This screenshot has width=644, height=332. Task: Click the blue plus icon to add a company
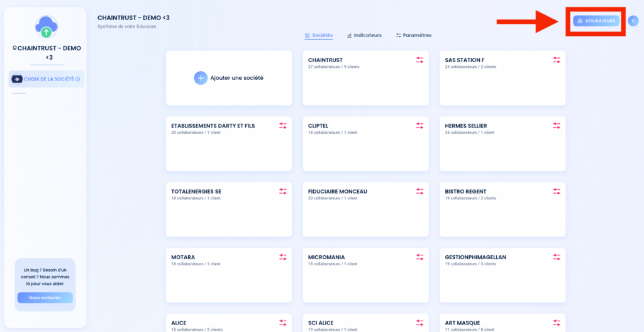pyautogui.click(x=201, y=78)
